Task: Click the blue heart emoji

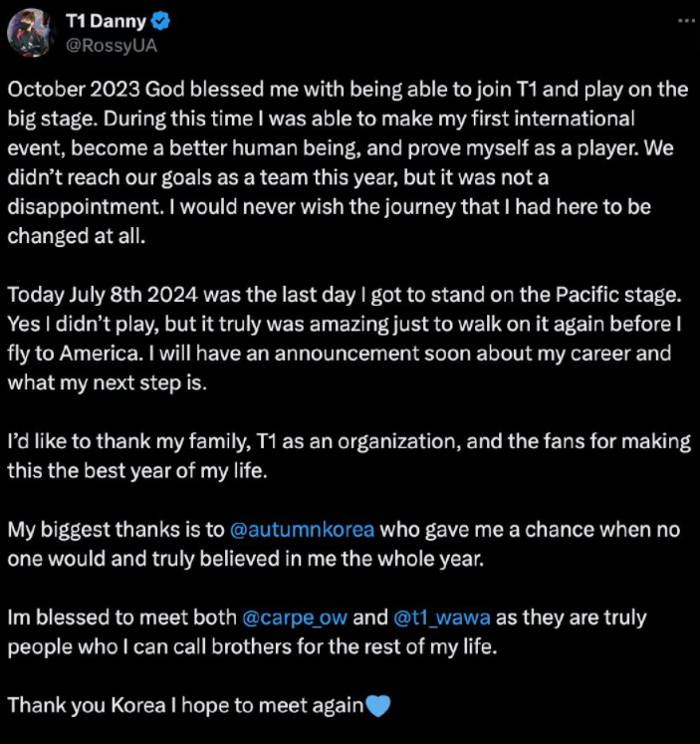Action: 378,705
